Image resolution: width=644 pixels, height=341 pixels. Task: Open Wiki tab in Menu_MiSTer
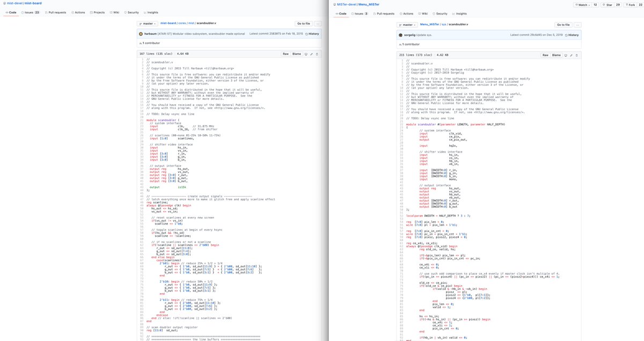click(423, 13)
